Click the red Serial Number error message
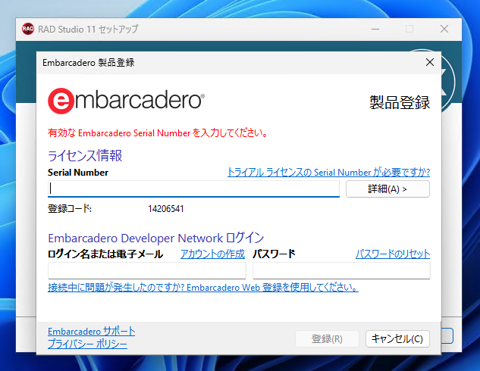 (x=158, y=133)
